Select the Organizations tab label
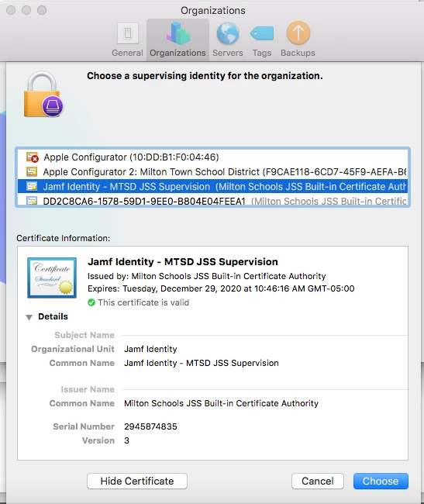Image resolution: width=424 pixels, height=504 pixels. tap(178, 53)
